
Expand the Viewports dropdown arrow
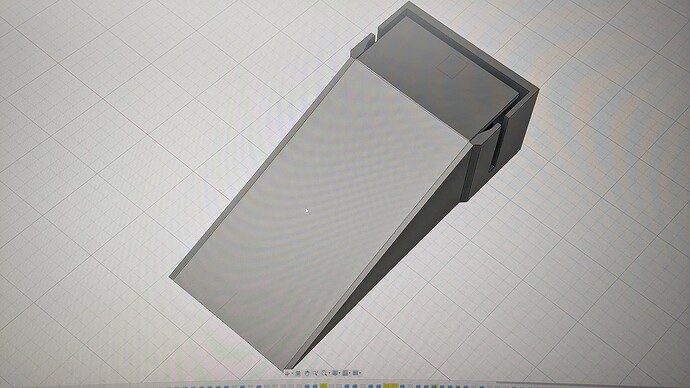coord(360,373)
